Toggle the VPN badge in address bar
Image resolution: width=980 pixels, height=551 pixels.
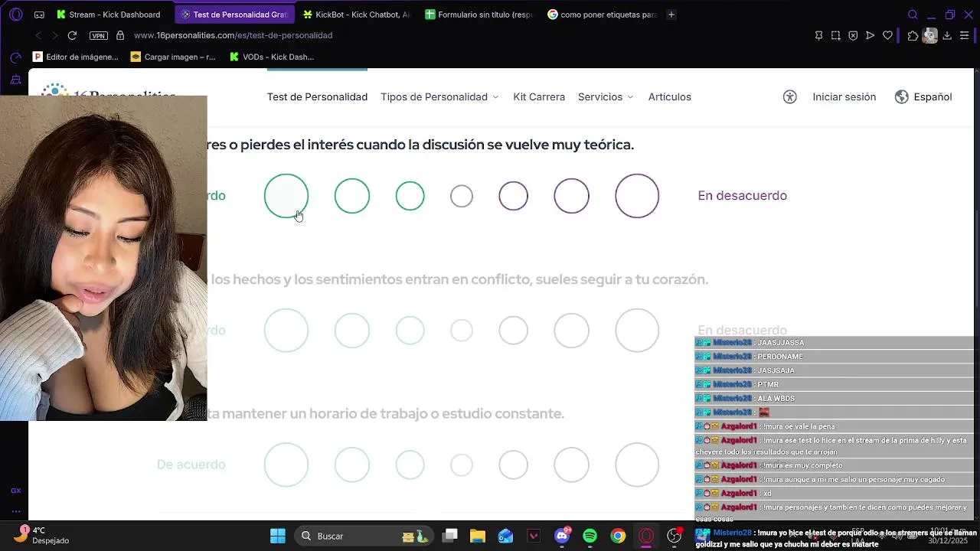(x=99, y=35)
